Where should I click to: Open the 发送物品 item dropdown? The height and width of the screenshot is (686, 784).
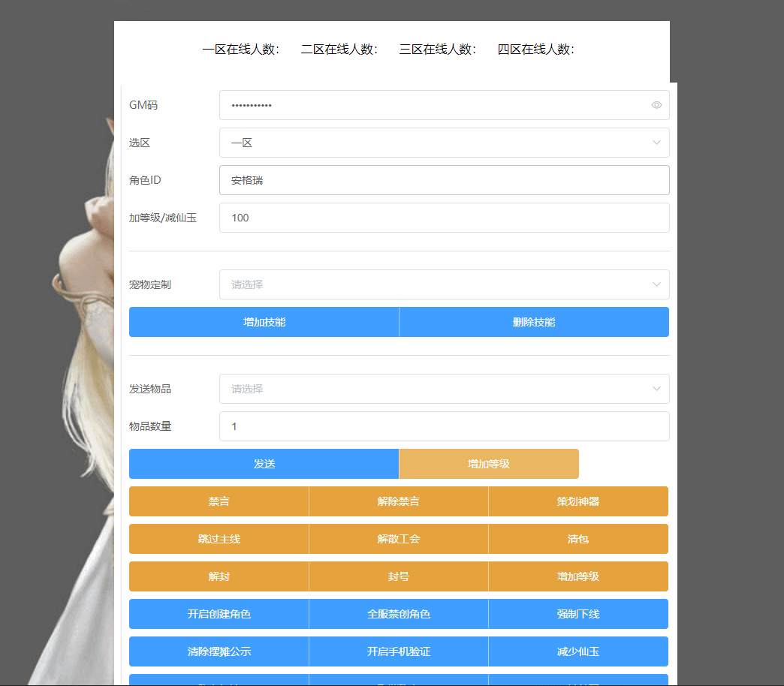pyautogui.click(x=444, y=389)
